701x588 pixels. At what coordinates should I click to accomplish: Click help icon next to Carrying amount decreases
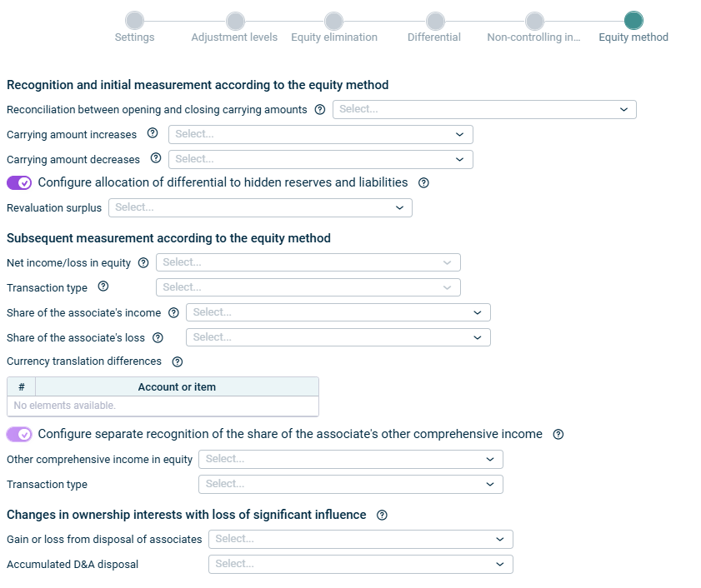pyautogui.click(x=156, y=158)
